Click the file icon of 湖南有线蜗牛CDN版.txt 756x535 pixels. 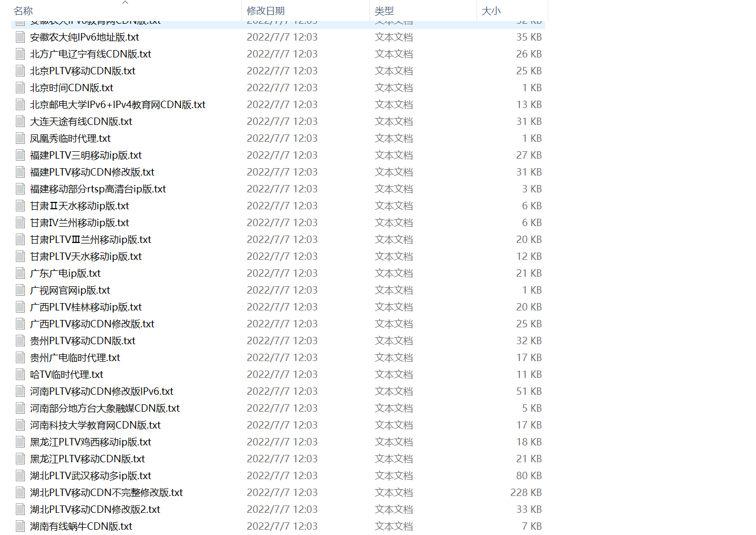21,526
